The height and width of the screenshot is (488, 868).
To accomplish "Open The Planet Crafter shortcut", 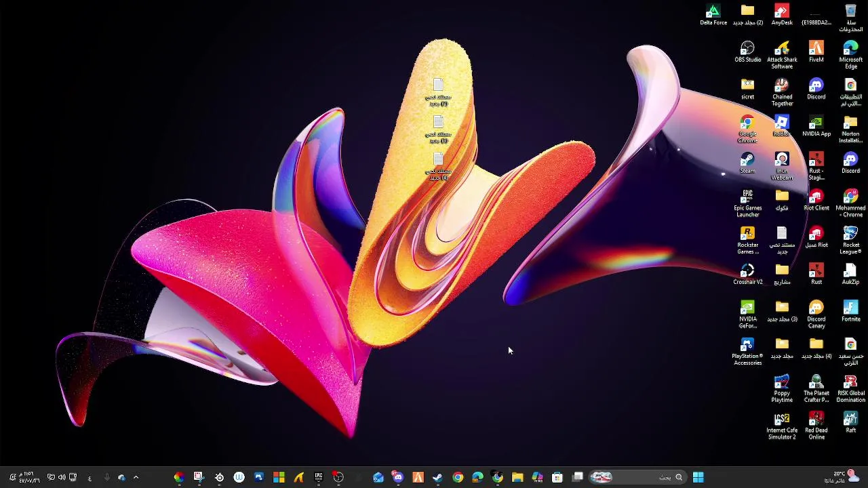I will click(816, 390).
